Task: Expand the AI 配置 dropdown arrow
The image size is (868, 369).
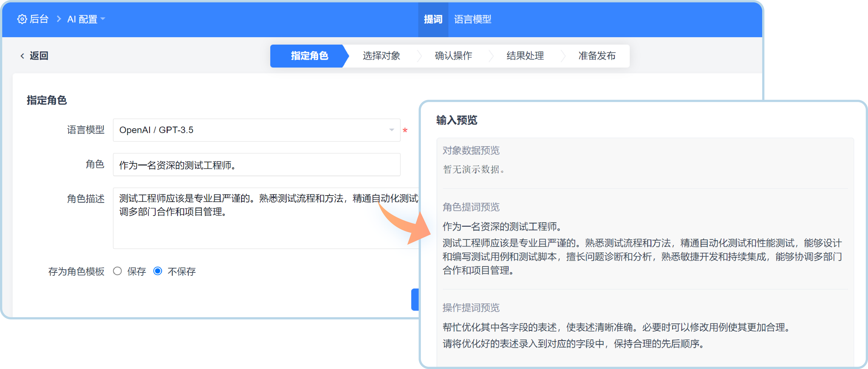Action: point(103,19)
